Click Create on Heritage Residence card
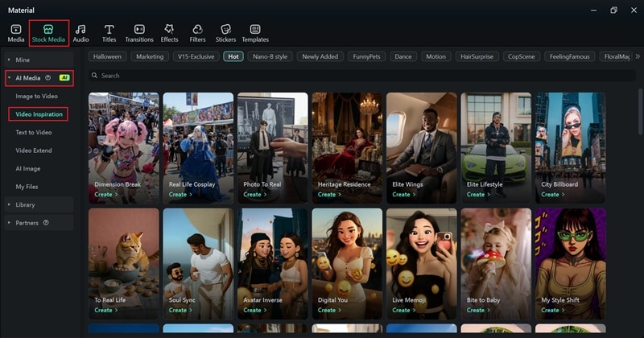644x338 pixels. [x=329, y=195]
